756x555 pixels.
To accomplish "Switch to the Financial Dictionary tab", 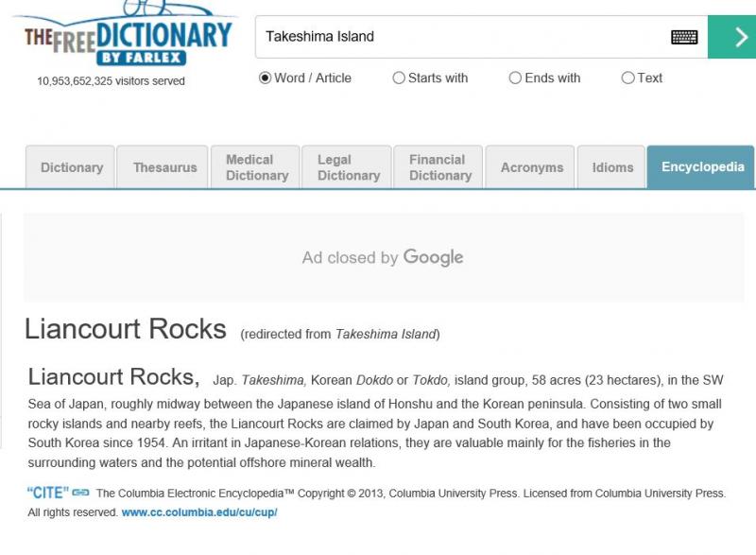I will (439, 167).
